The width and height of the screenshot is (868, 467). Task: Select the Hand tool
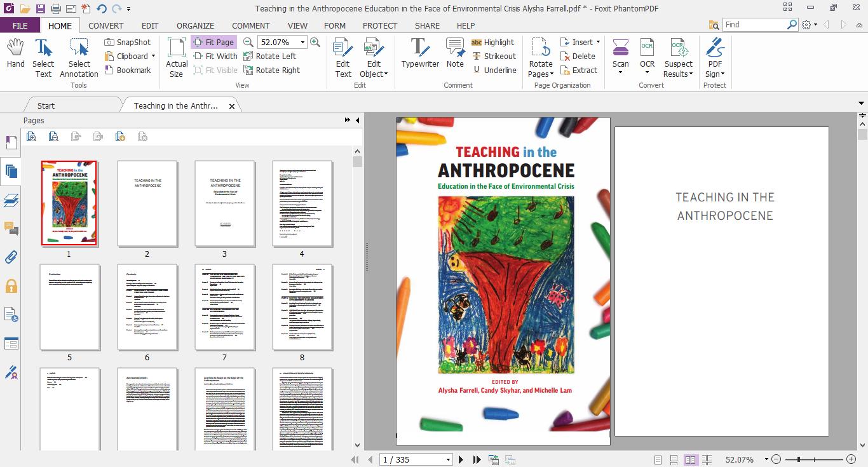point(15,53)
